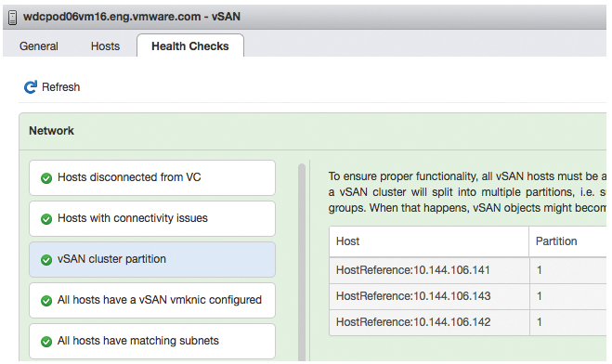Click the blue Refresh arrow icon
The height and width of the screenshot is (364, 612).
pos(31,87)
